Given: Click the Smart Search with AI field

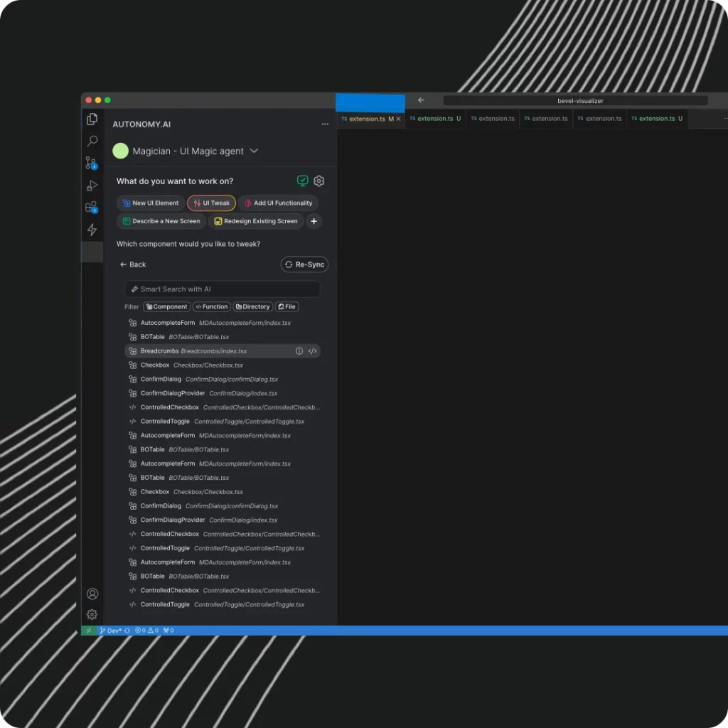Looking at the screenshot, I should [223, 289].
